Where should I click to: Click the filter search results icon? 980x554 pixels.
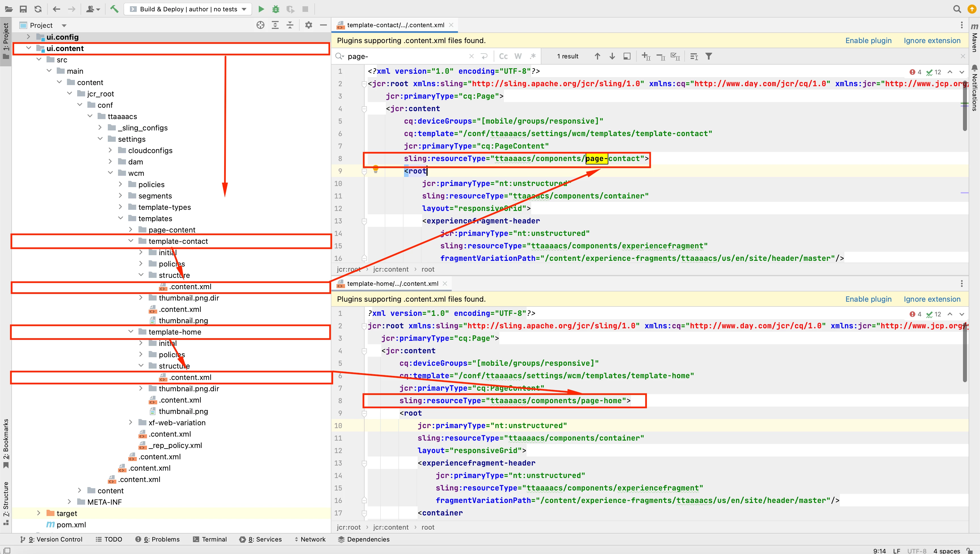tap(708, 56)
